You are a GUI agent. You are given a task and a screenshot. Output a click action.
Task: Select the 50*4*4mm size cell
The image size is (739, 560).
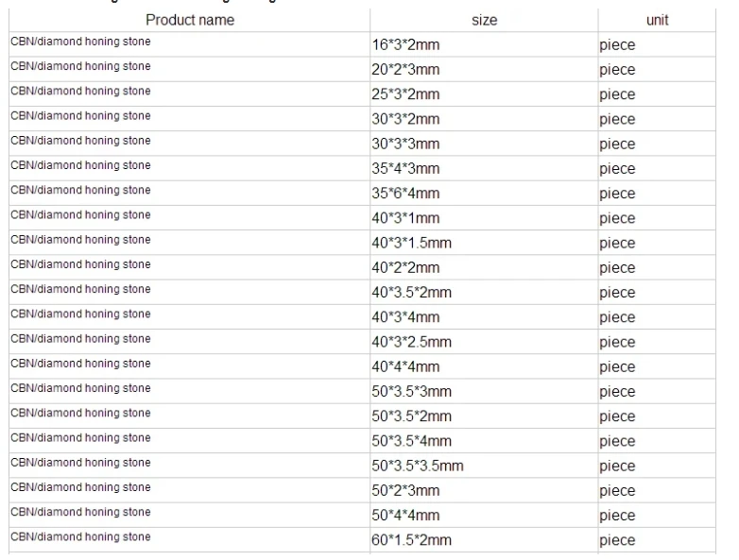tap(405, 515)
